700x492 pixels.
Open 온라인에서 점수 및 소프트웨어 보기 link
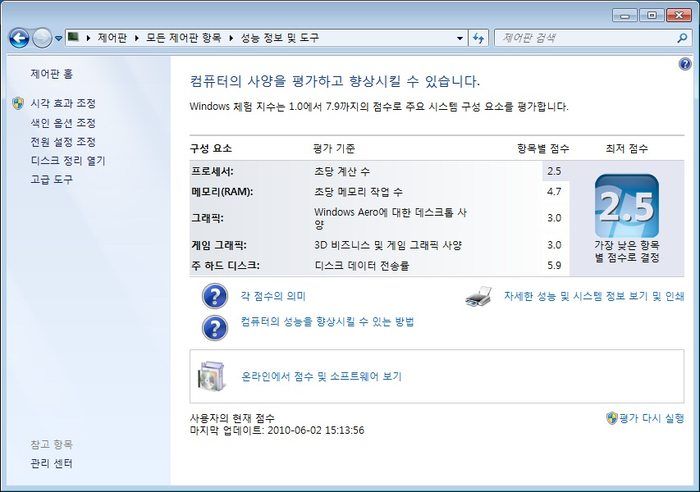coord(321,376)
